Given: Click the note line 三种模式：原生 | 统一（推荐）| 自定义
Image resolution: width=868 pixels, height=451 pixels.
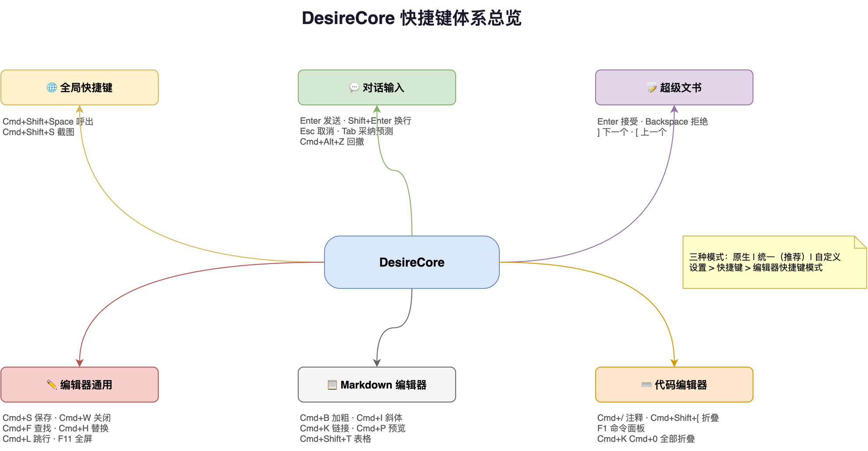Looking at the screenshot, I should 765,257.
